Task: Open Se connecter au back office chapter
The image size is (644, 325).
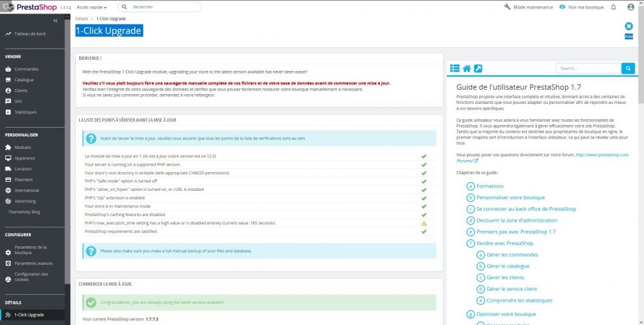Action: (x=526, y=209)
